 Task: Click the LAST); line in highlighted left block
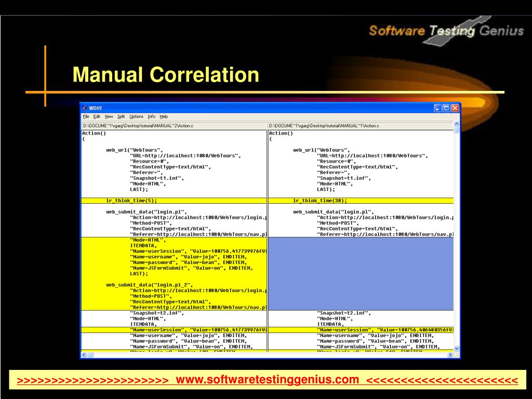tap(139, 273)
